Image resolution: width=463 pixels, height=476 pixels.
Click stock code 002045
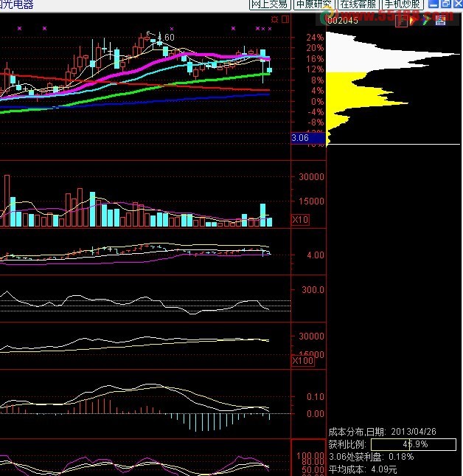coord(343,21)
